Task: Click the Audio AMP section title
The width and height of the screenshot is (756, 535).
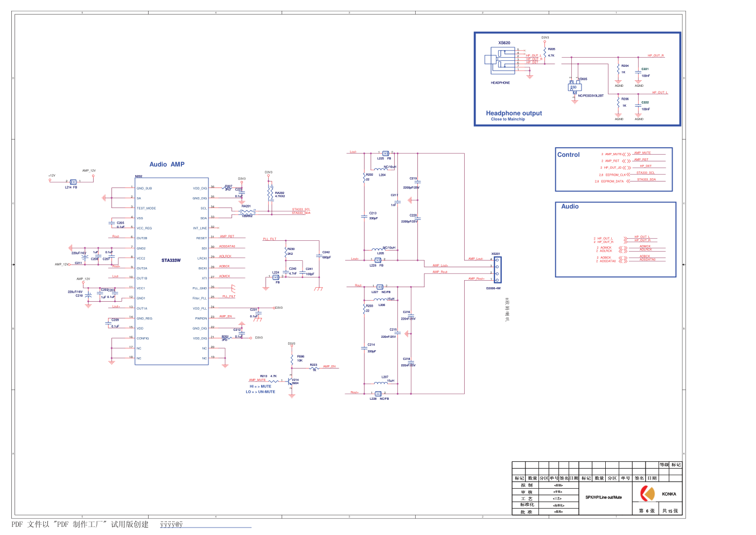Action: tap(167, 164)
